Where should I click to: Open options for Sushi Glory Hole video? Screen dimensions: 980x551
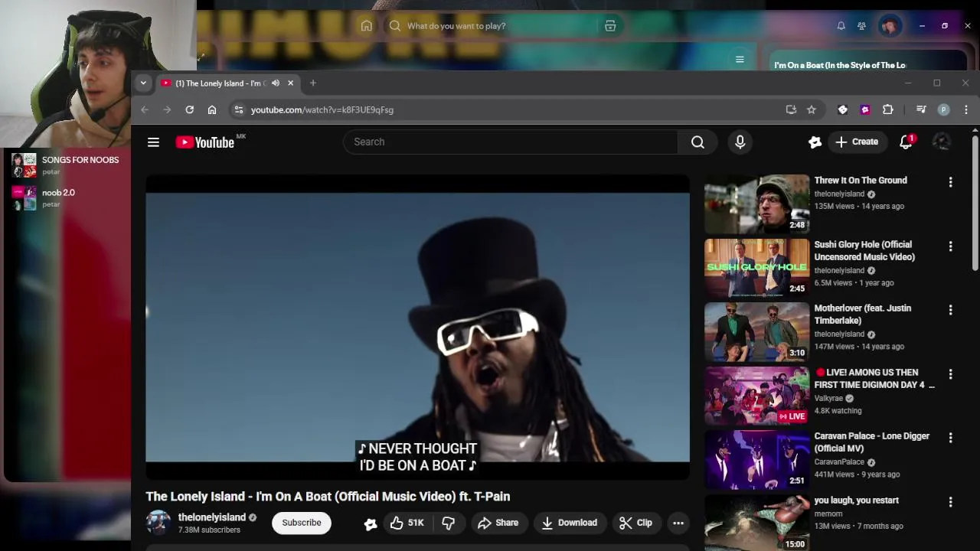click(950, 246)
